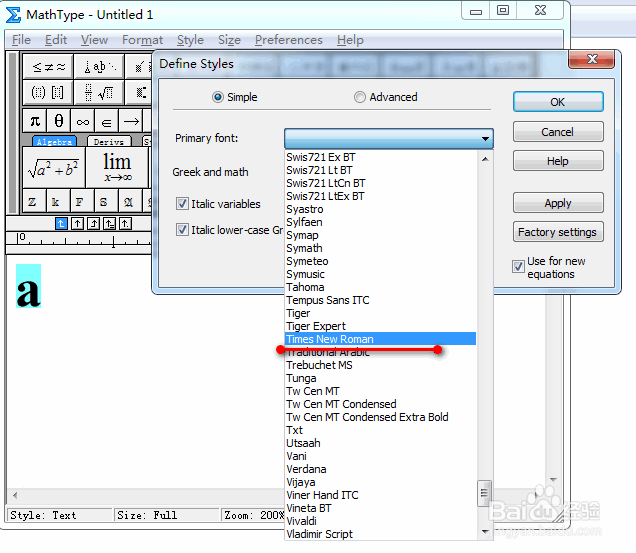This screenshot has height=553, width=636.
Task: Open the Style menu
Action: point(190,40)
